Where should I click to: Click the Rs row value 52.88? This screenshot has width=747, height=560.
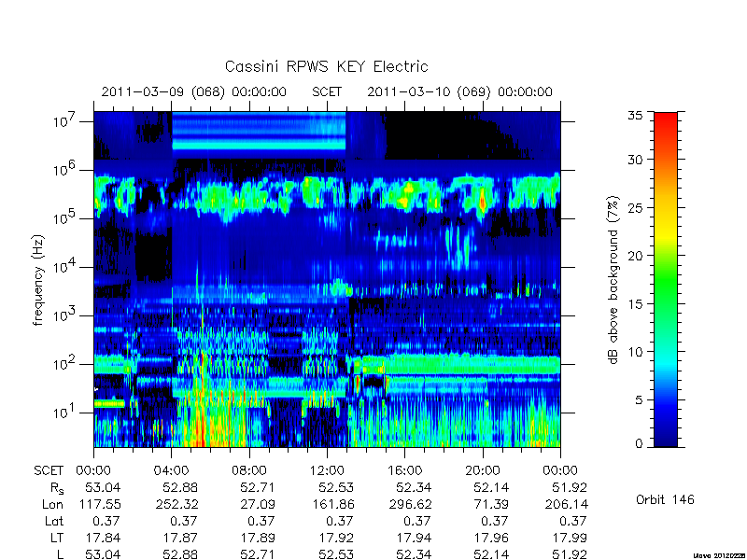tap(180, 487)
